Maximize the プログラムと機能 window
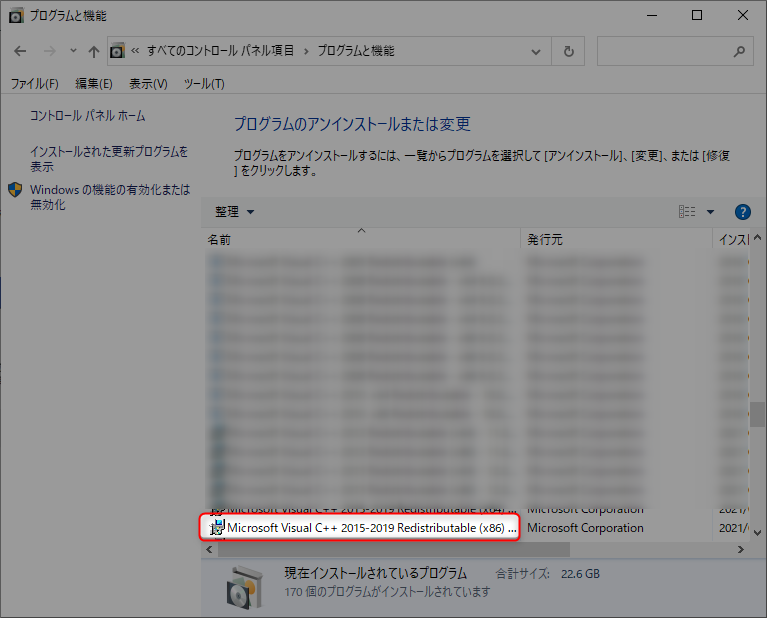The height and width of the screenshot is (618, 767). tap(697, 16)
